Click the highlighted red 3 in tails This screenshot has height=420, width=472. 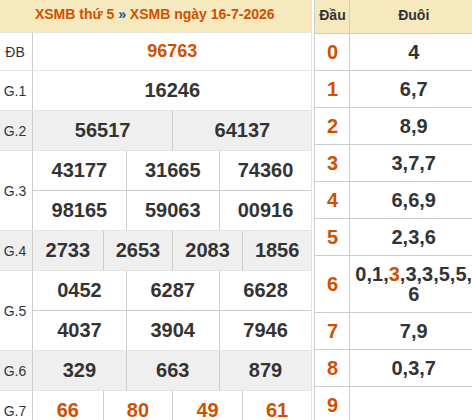point(394,274)
